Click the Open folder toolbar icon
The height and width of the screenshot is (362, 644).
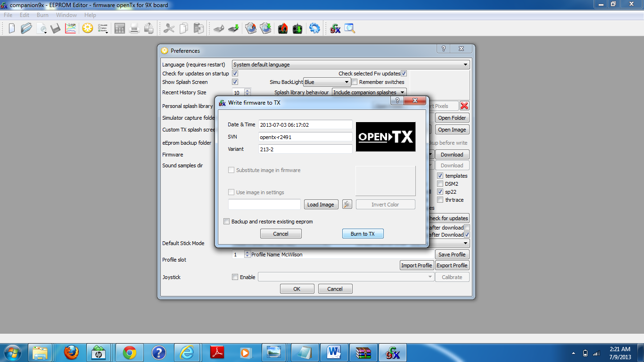26,28
